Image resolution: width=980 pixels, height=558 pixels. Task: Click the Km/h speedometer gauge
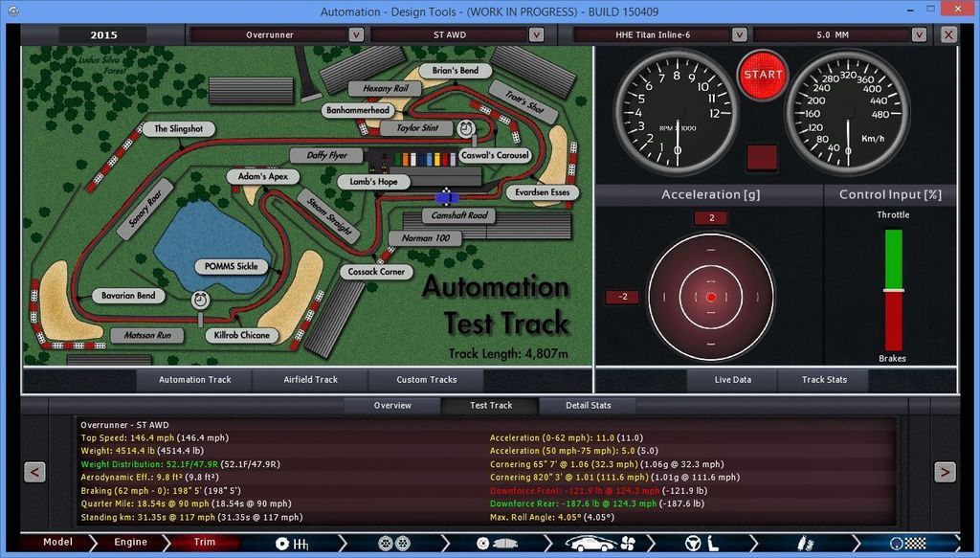click(x=848, y=113)
